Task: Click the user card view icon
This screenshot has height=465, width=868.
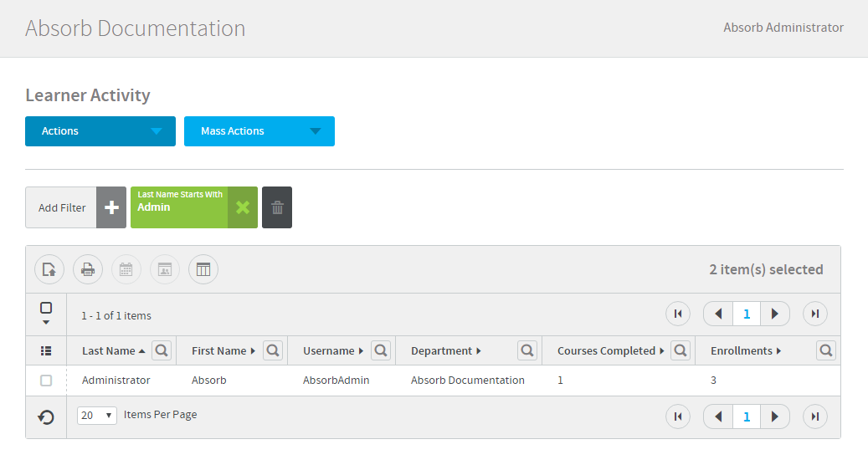Action: click(x=165, y=269)
